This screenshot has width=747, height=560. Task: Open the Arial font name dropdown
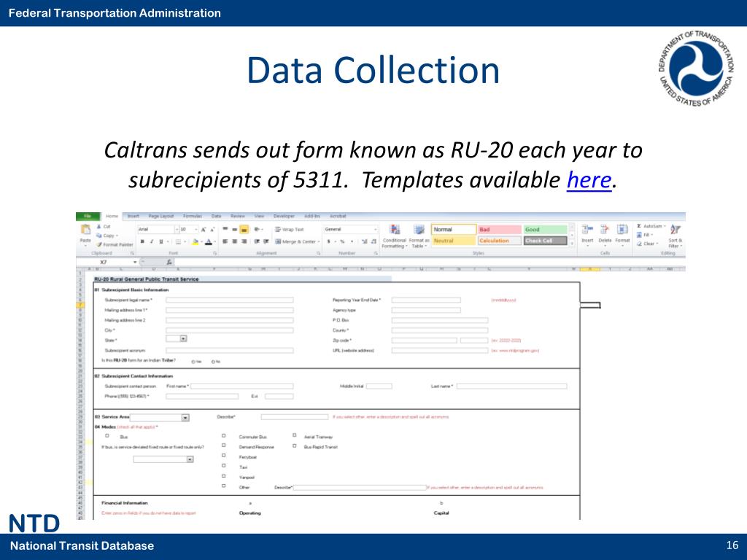point(177,230)
